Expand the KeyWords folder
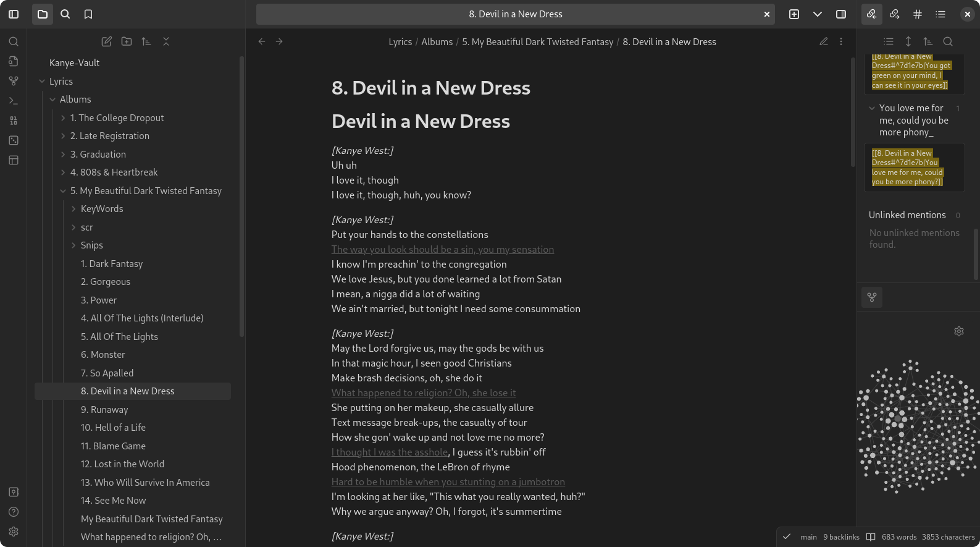This screenshot has height=547, width=980. click(73, 209)
